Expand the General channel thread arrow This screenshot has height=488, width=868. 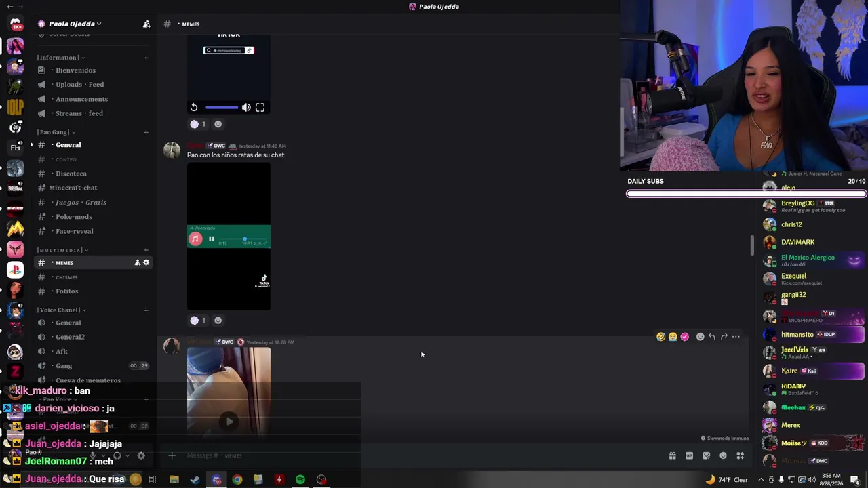[x=31, y=144]
